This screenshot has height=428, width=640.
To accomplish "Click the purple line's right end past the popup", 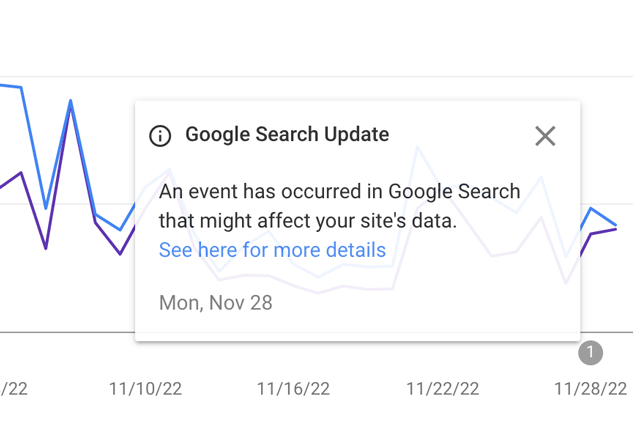I will click(x=615, y=230).
